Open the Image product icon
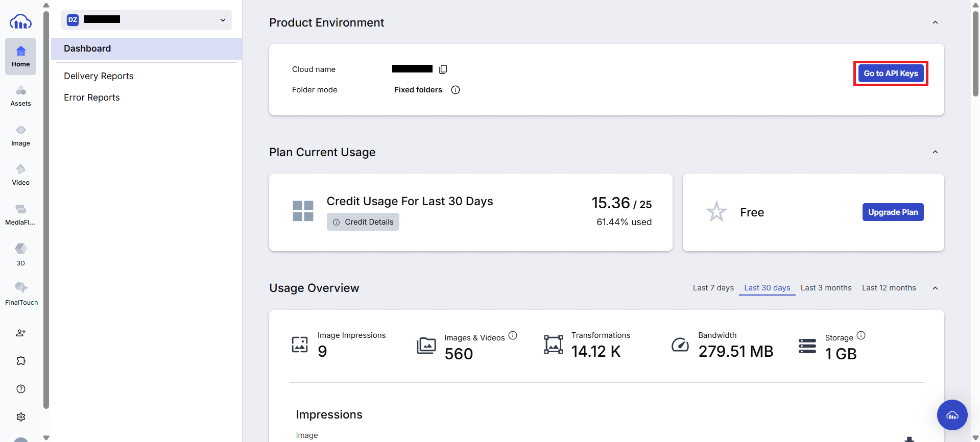Screen dimensions: 980x442 (x=20, y=135)
